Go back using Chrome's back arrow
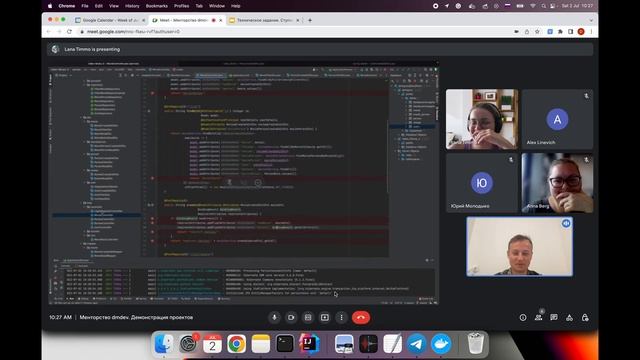Viewport: 640px width, 360px height. 49,31
